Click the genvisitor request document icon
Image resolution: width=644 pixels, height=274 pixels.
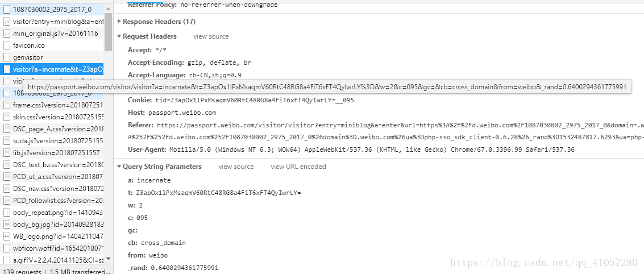(x=7, y=57)
